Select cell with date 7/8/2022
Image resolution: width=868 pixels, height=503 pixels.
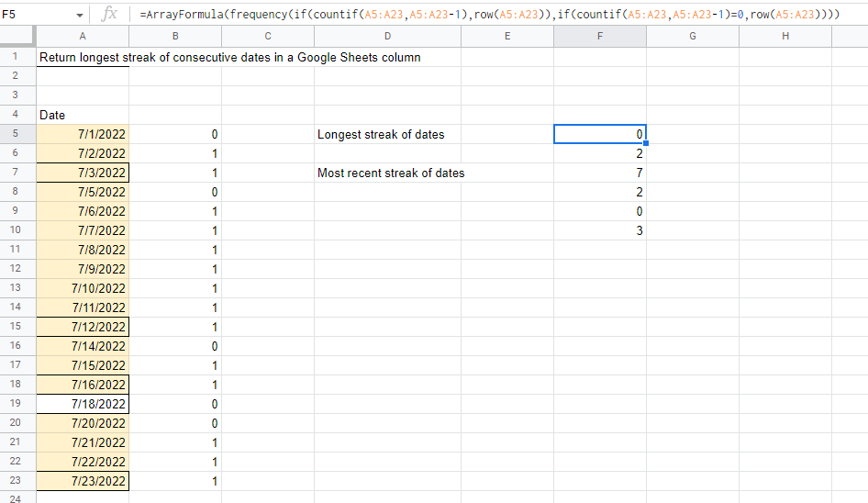coord(83,250)
